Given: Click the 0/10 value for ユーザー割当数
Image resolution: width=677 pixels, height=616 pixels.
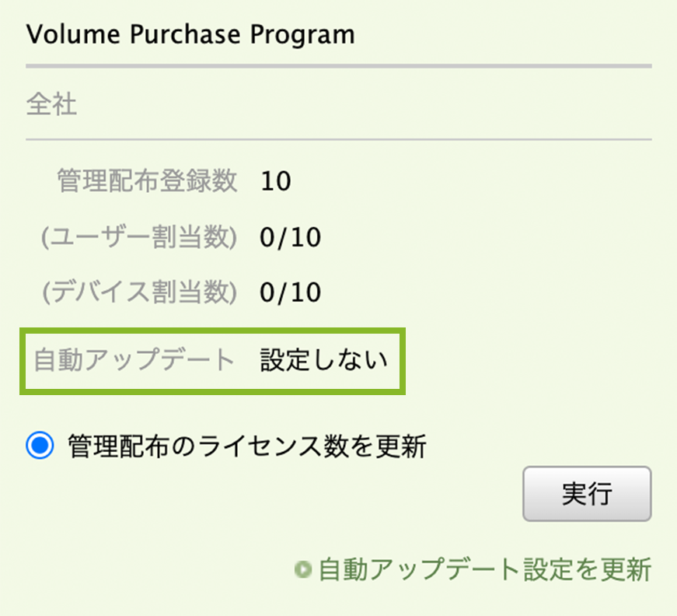Looking at the screenshot, I should tap(291, 237).
